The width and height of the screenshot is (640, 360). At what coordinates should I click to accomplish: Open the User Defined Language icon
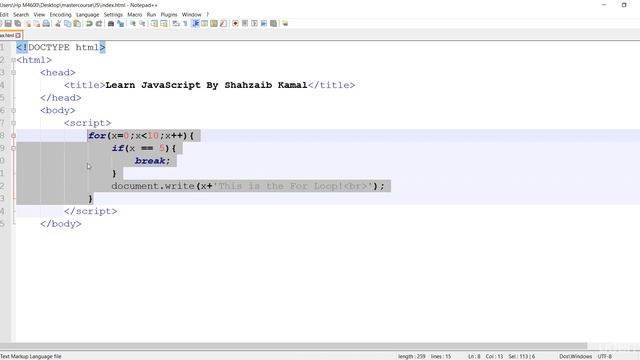point(204,24)
